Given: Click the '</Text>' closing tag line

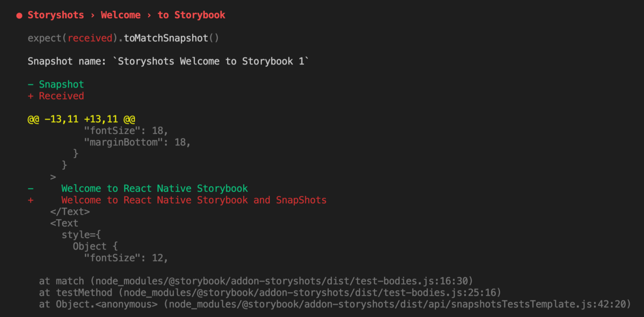Looking at the screenshot, I should [x=70, y=212].
